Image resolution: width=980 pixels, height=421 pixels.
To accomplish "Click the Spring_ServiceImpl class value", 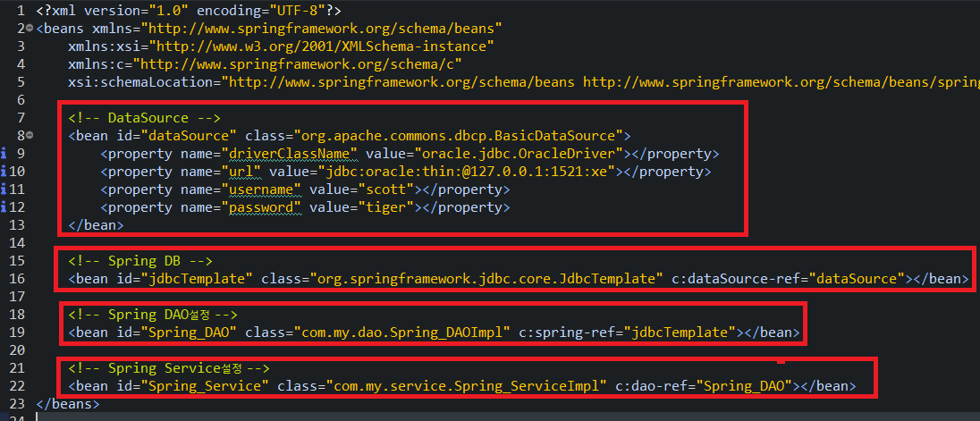I will 466,386.
